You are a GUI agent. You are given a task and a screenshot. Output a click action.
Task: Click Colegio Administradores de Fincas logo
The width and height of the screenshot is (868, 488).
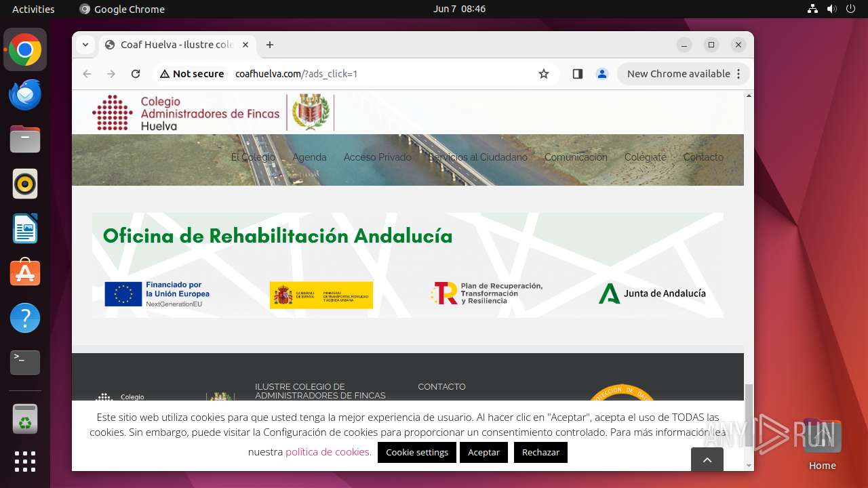click(x=213, y=113)
